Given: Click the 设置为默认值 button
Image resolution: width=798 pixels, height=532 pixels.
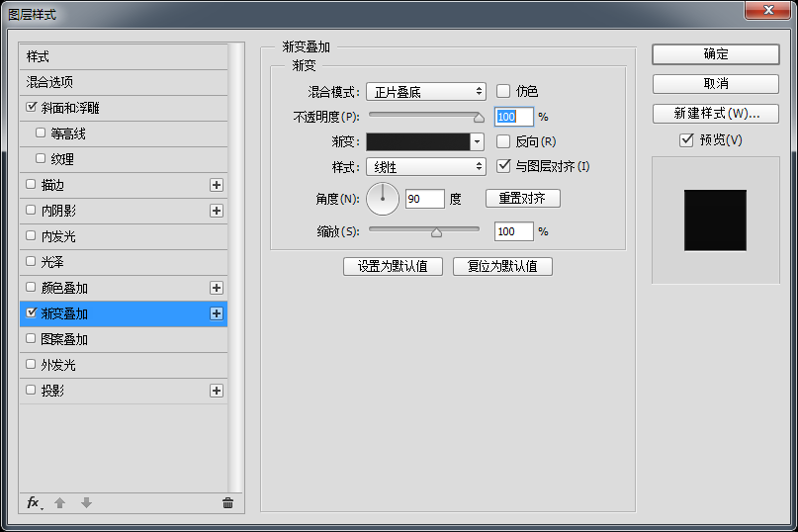Looking at the screenshot, I should (393, 266).
